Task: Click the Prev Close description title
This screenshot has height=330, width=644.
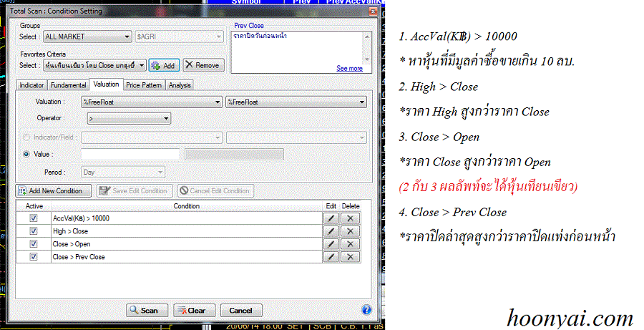Action: [x=249, y=26]
